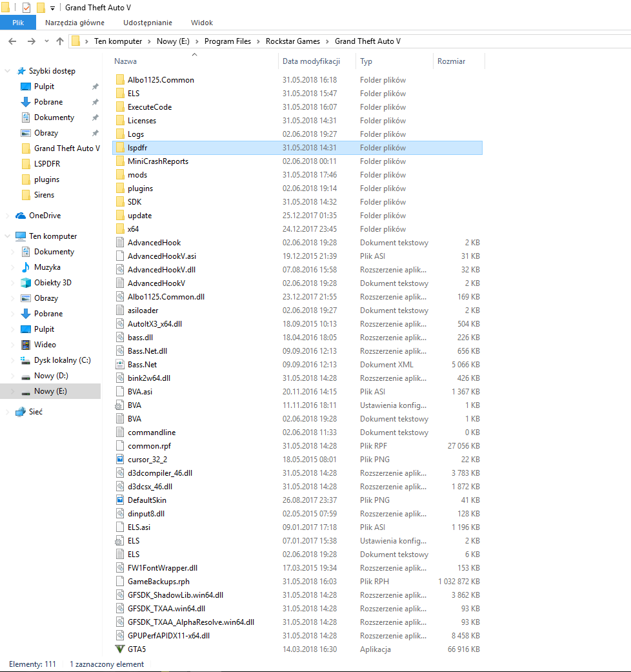
Task: Select the x64 folder icon
Action: (121, 229)
